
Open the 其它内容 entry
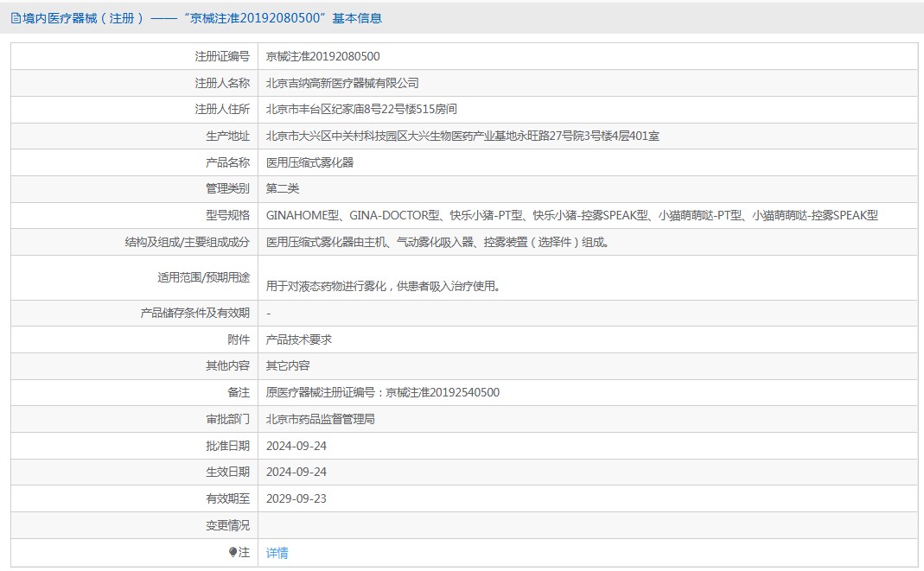pyautogui.click(x=288, y=365)
